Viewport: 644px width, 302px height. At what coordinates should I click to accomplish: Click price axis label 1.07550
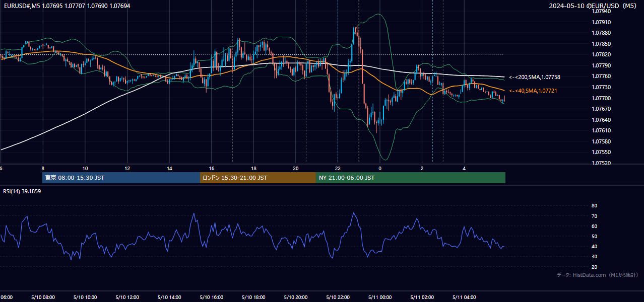coord(601,152)
